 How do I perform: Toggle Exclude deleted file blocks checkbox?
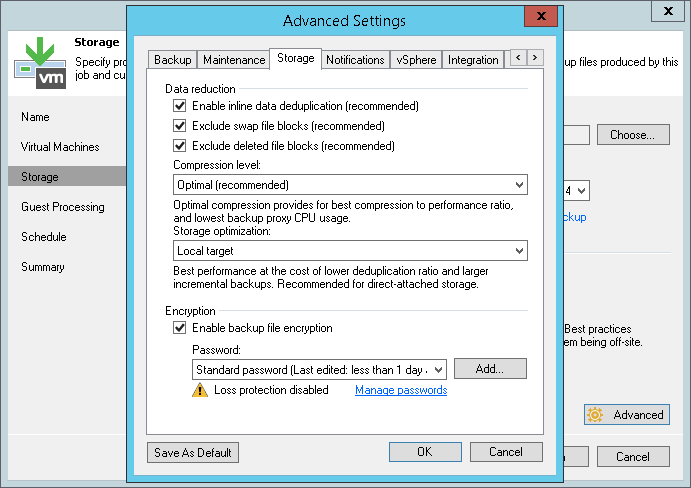[x=180, y=146]
